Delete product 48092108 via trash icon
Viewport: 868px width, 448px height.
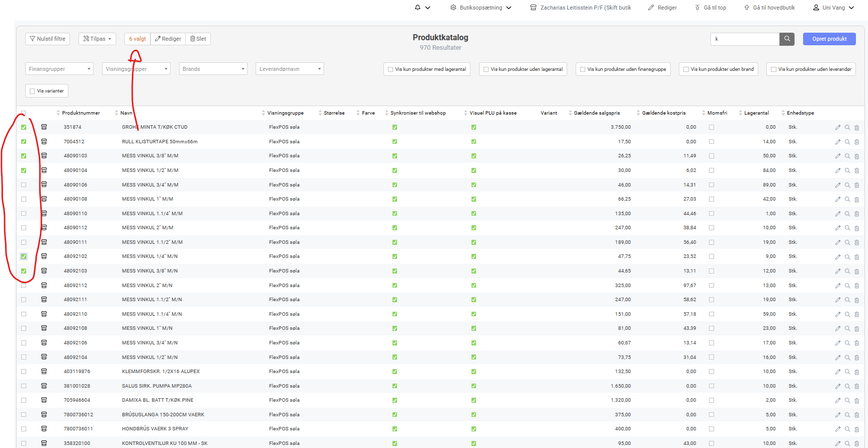(856, 328)
